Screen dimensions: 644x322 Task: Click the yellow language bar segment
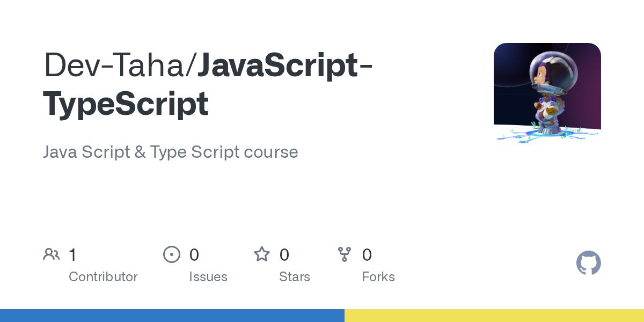pos(494,316)
